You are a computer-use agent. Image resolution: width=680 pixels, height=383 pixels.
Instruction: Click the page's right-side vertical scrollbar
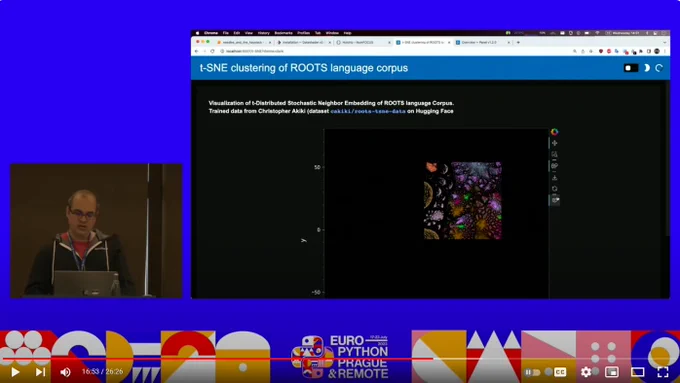[x=667, y=159]
